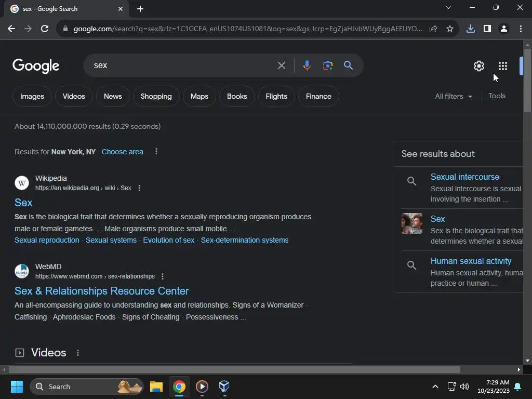Click the WebMD favicon
This screenshot has width=532, height=399.
22,271
